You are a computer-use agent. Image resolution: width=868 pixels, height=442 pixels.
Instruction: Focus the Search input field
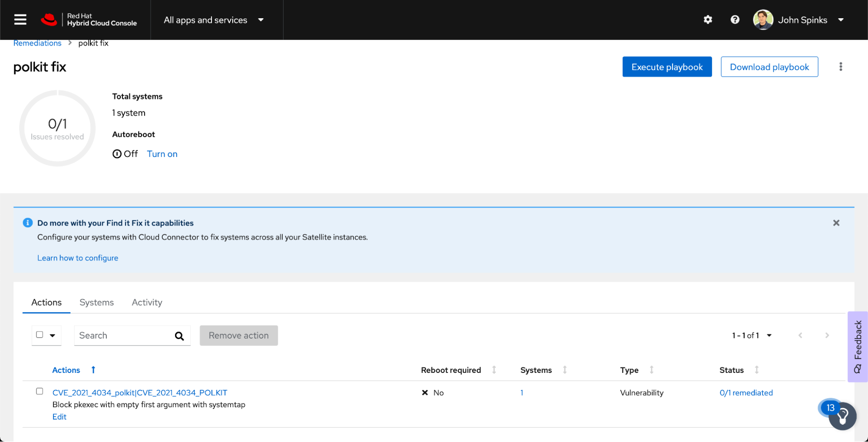124,336
